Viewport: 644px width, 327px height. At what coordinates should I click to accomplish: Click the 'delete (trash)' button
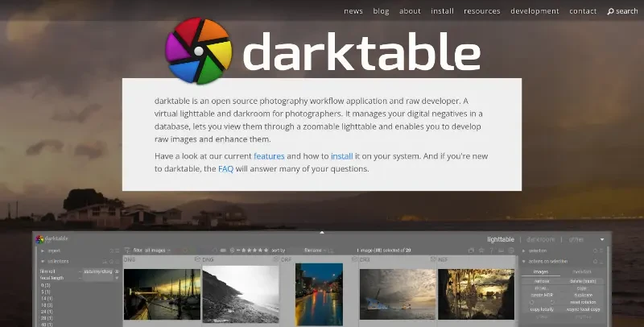point(583,281)
